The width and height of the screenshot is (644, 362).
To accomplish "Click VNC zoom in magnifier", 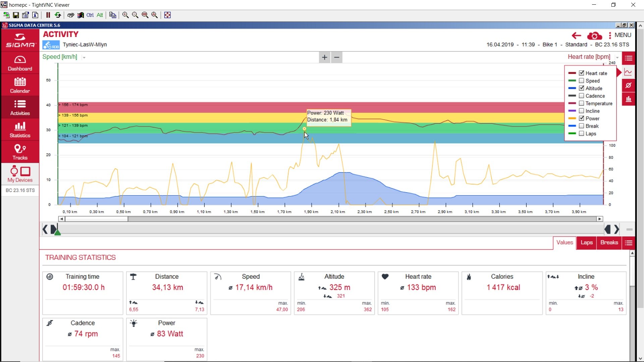I will [125, 15].
